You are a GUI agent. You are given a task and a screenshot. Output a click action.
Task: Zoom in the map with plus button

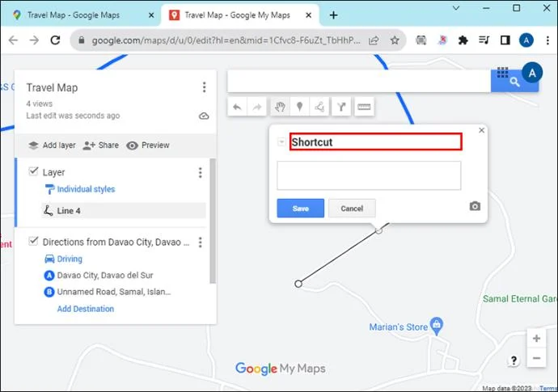(x=536, y=339)
